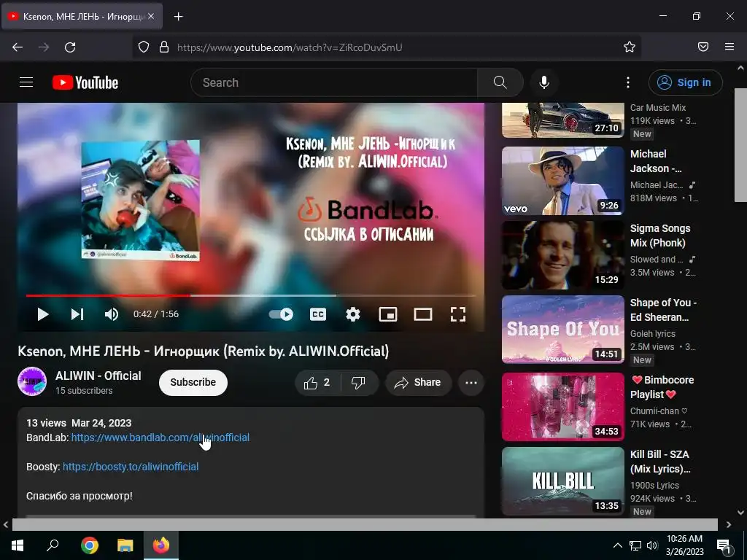747x560 pixels.
Task: Open File Explorer from taskbar
Action: coord(125,545)
